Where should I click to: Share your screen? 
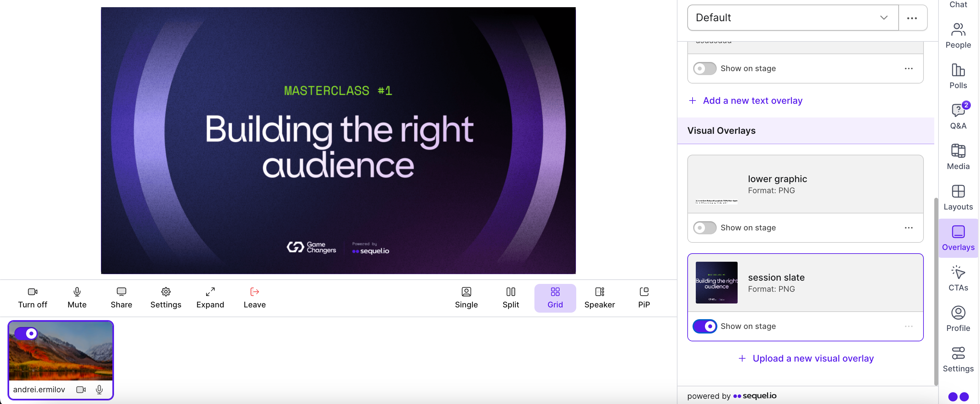pyautogui.click(x=122, y=298)
